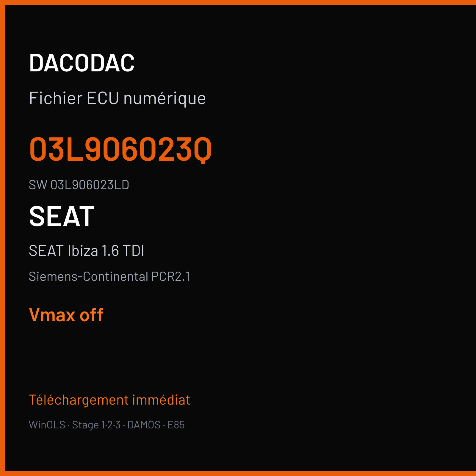
Task: Click the orange border along the top
Action: (x=238, y=2)
